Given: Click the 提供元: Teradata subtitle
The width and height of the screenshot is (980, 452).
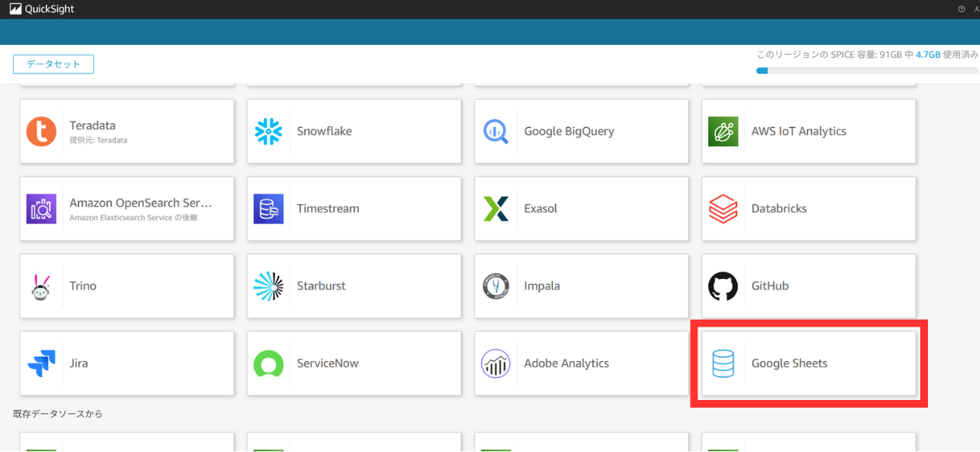Looking at the screenshot, I should (x=98, y=141).
